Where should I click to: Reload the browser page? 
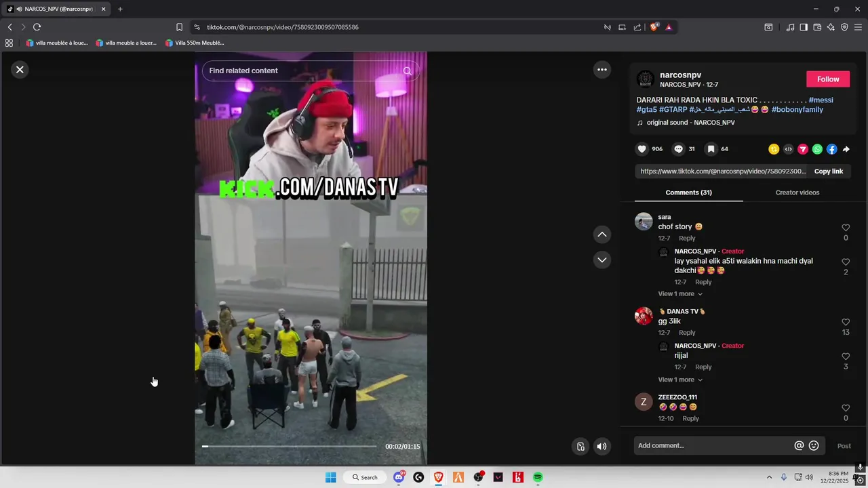coord(37,27)
